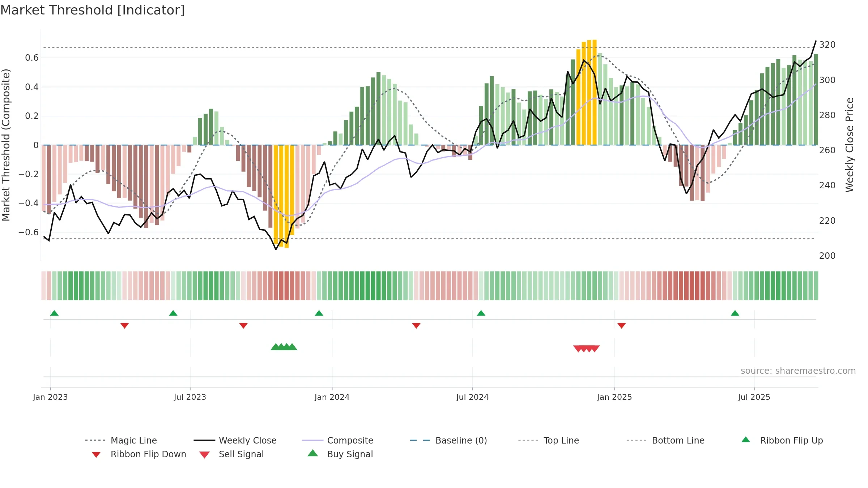Click the Jan 2024 axis label
The width and height of the screenshot is (868, 488).
(332, 397)
